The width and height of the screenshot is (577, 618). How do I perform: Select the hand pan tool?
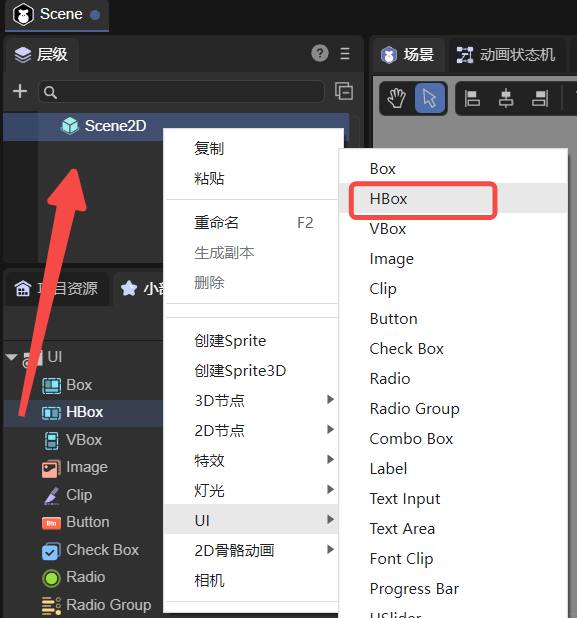pos(396,98)
